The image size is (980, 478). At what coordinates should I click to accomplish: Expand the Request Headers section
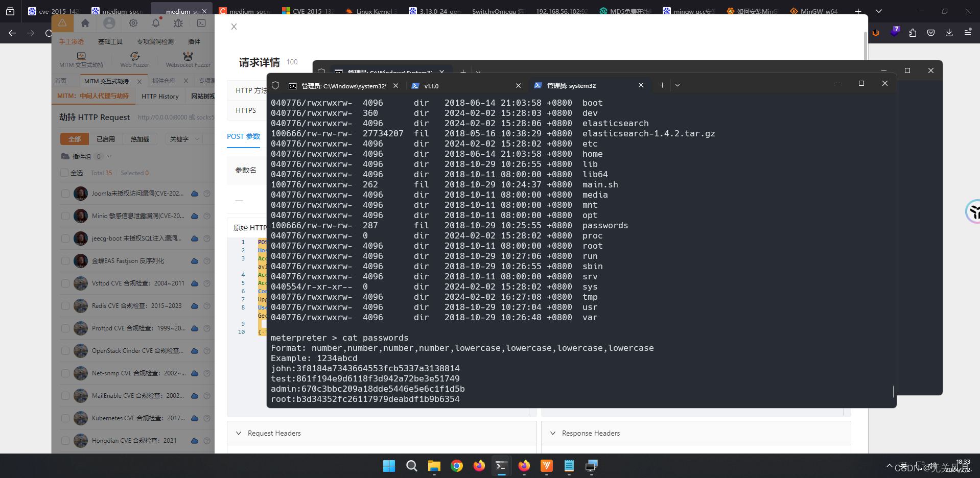click(382, 433)
